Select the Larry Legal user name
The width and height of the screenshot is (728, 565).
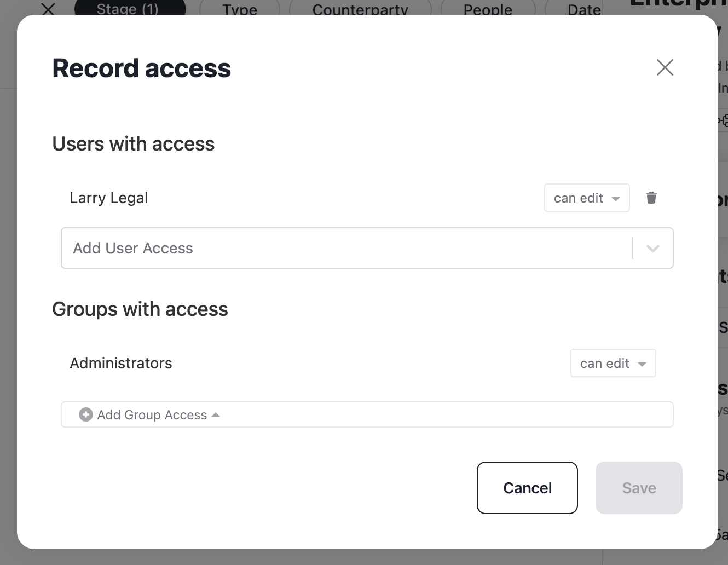tap(108, 198)
